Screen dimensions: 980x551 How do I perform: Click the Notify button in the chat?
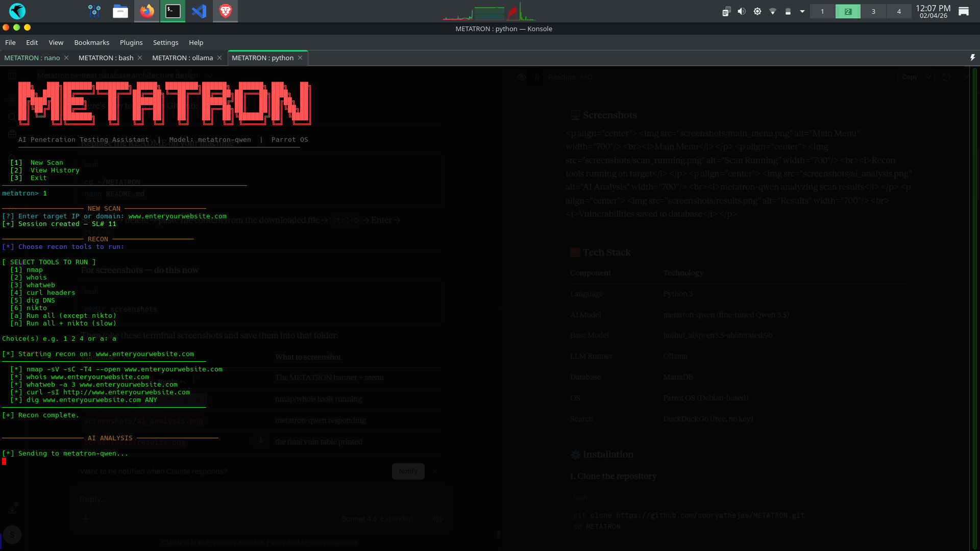[408, 471]
